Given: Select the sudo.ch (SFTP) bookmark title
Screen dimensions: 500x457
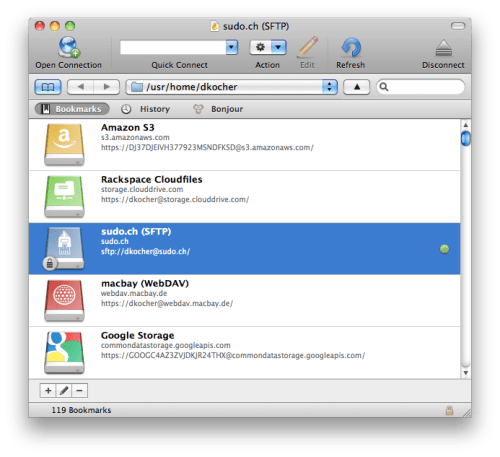Looking at the screenshot, I should (x=136, y=232).
